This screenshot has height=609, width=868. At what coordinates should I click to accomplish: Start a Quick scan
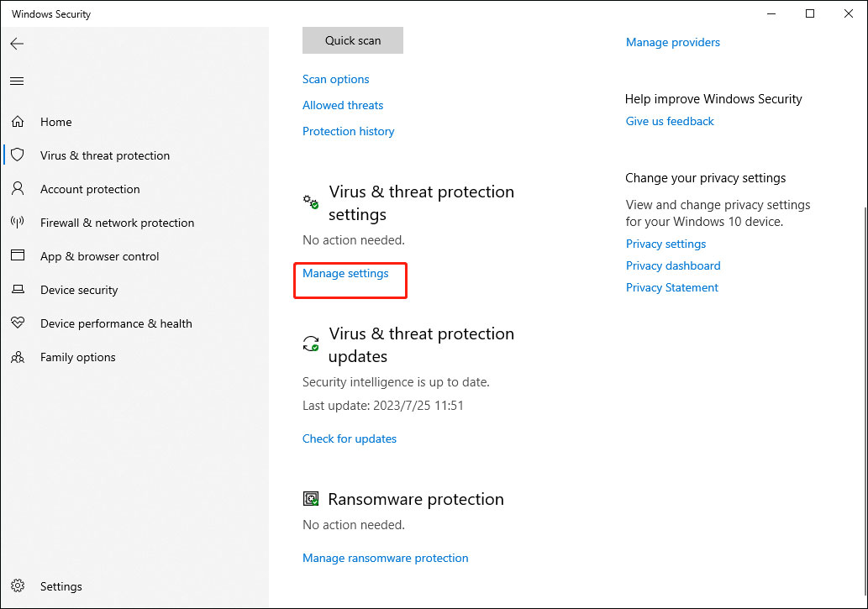coord(352,39)
